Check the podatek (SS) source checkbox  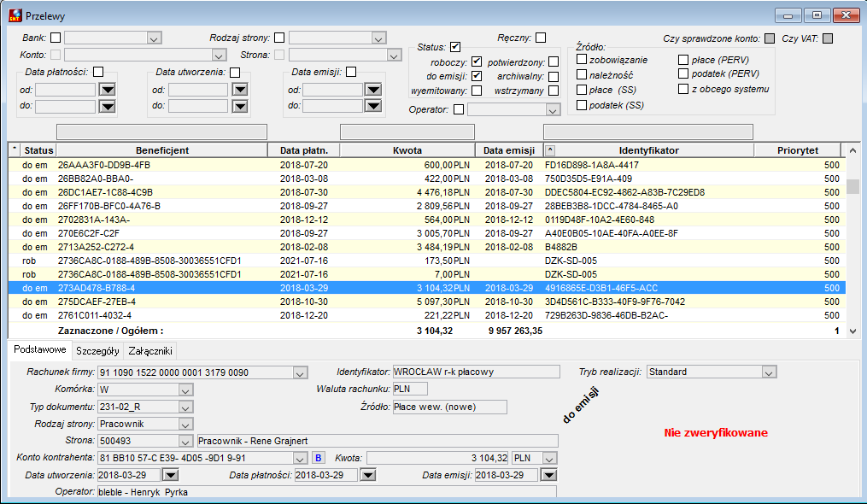(582, 104)
